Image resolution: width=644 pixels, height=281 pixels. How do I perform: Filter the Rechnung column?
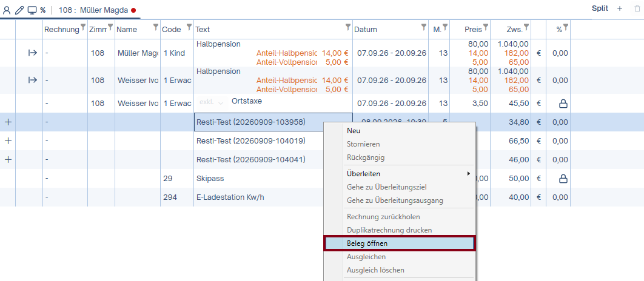point(83,27)
